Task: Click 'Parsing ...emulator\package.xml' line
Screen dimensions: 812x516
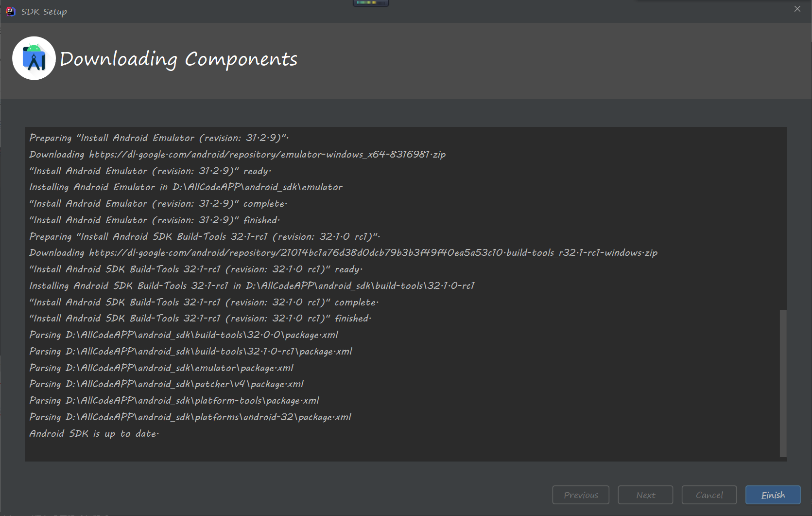Action: pyautogui.click(x=161, y=368)
